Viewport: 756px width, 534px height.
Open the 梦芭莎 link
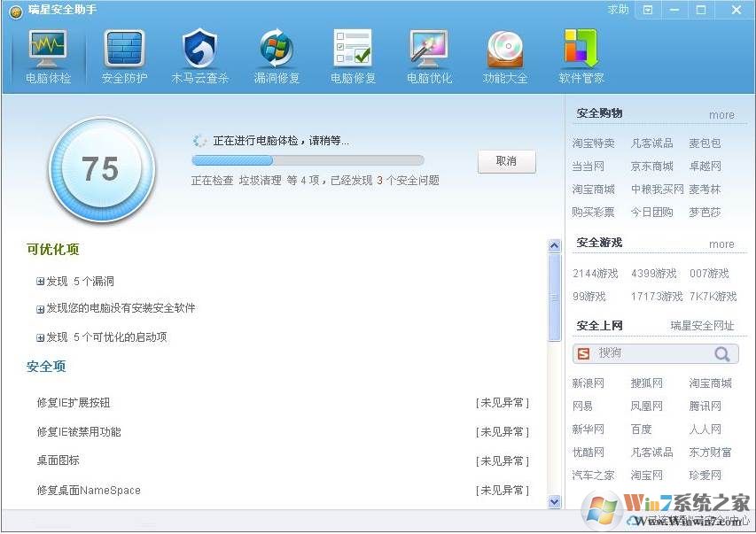point(705,212)
